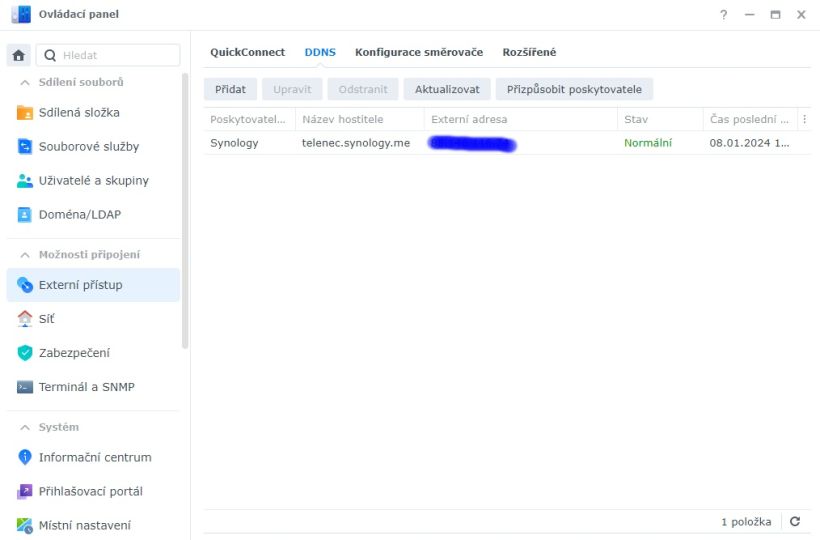
Task: Collapse the Možnosti připojení section
Action: [25, 254]
